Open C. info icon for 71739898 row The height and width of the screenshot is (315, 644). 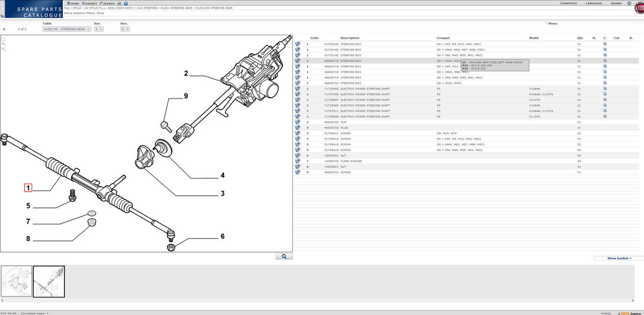click(x=605, y=116)
